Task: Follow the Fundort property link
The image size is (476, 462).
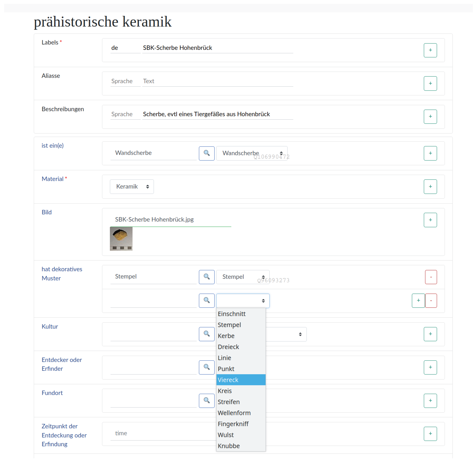Action: 52,393
